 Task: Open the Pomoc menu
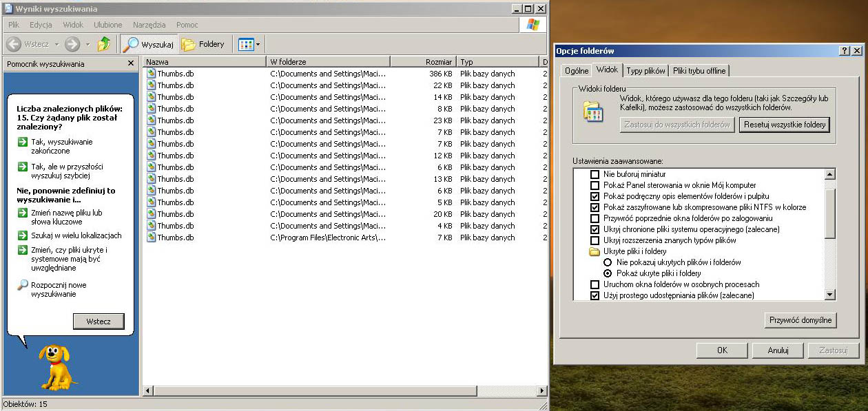pyautogui.click(x=187, y=25)
